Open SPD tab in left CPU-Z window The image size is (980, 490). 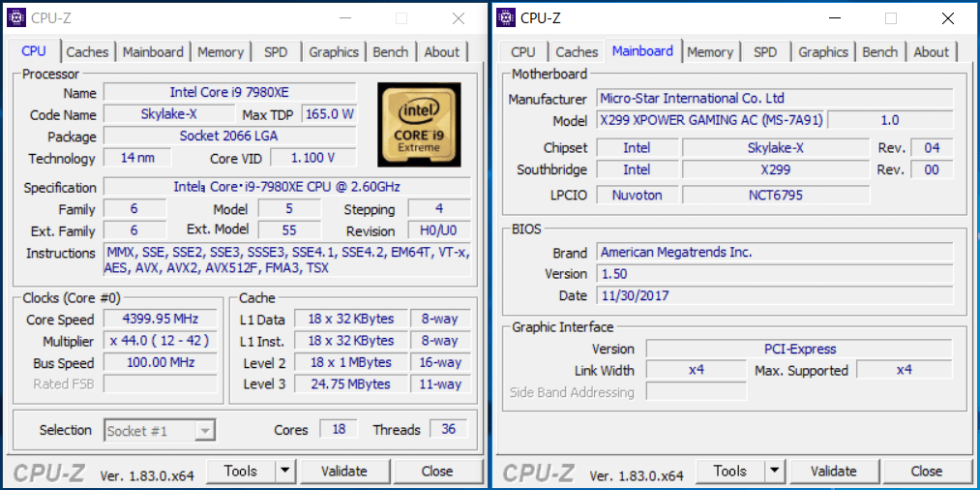(x=276, y=52)
